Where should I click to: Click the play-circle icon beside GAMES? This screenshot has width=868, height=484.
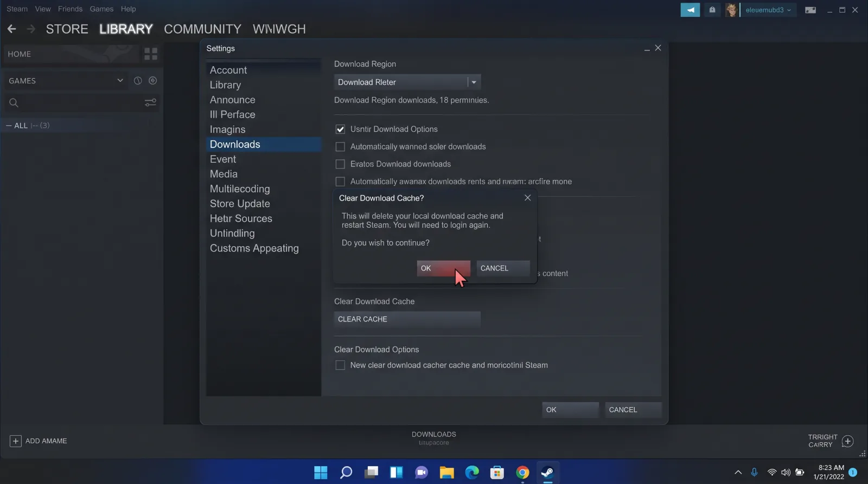[x=153, y=81]
